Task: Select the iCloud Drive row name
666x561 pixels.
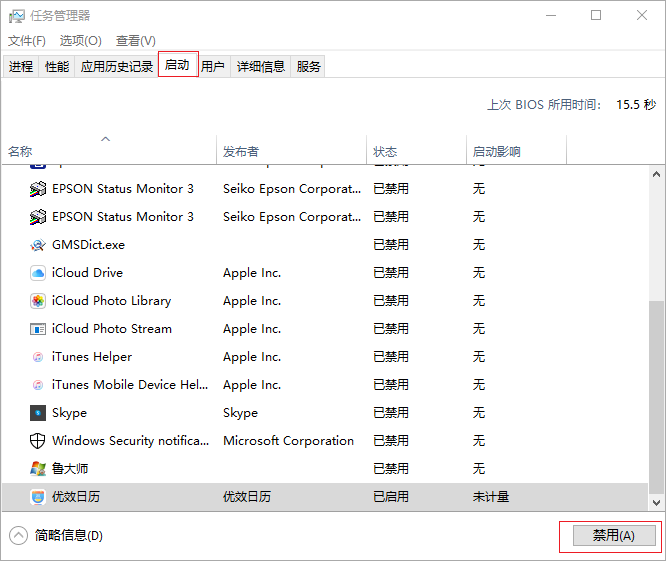Action: (87, 273)
